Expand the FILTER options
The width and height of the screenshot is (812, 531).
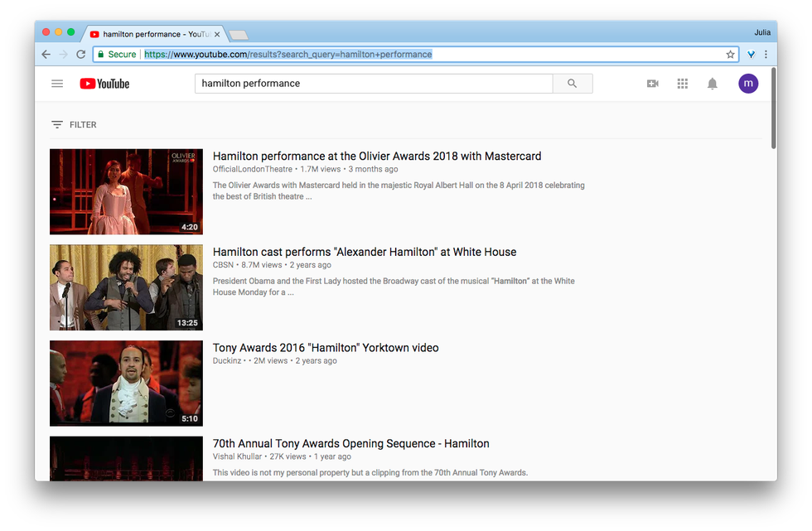(x=75, y=125)
